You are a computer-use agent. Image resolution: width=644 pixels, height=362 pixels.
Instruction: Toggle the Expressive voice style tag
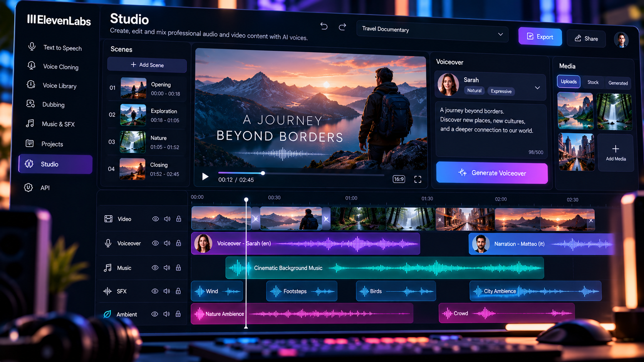point(501,91)
